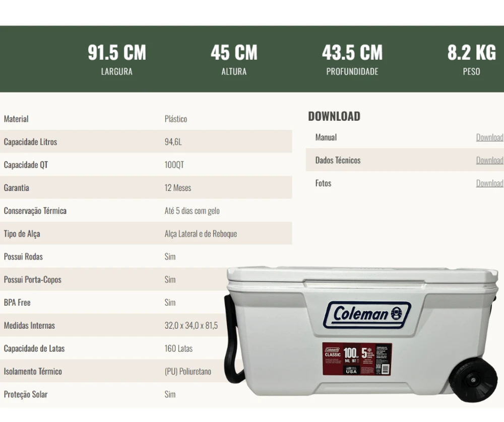This screenshot has width=504, height=422.
Task: Open the Fotos Download link
Action: [x=489, y=183]
